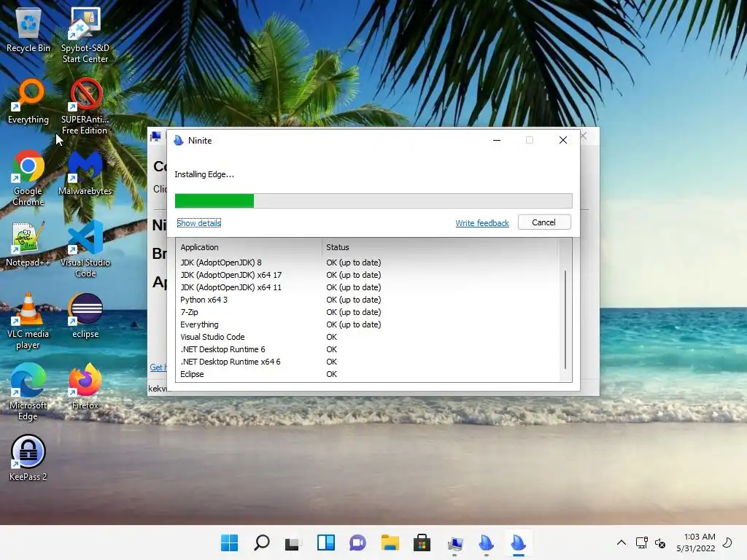747x560 pixels.
Task: Click the Show details link
Action: point(199,223)
